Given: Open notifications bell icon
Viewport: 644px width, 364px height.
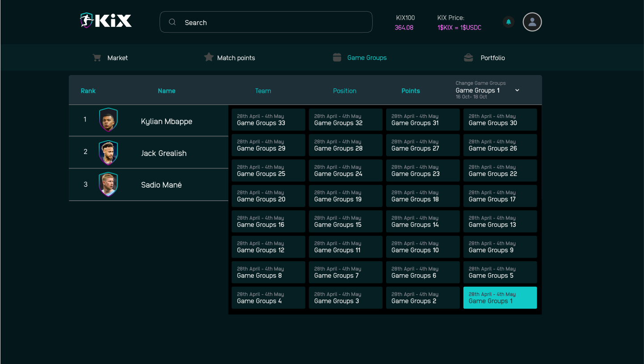Looking at the screenshot, I should [x=509, y=22].
